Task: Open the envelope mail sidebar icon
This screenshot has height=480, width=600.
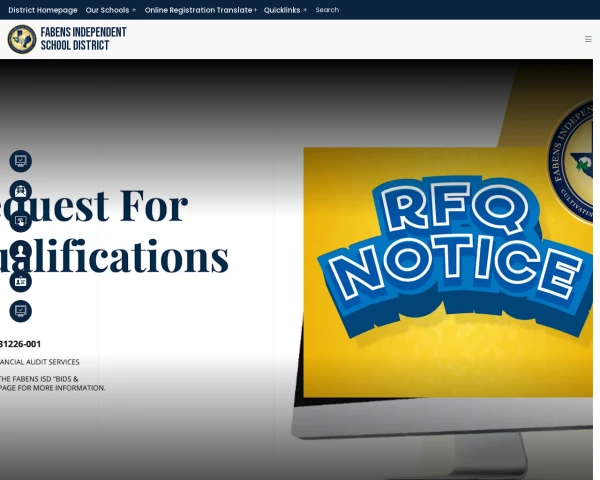Action: (21, 191)
